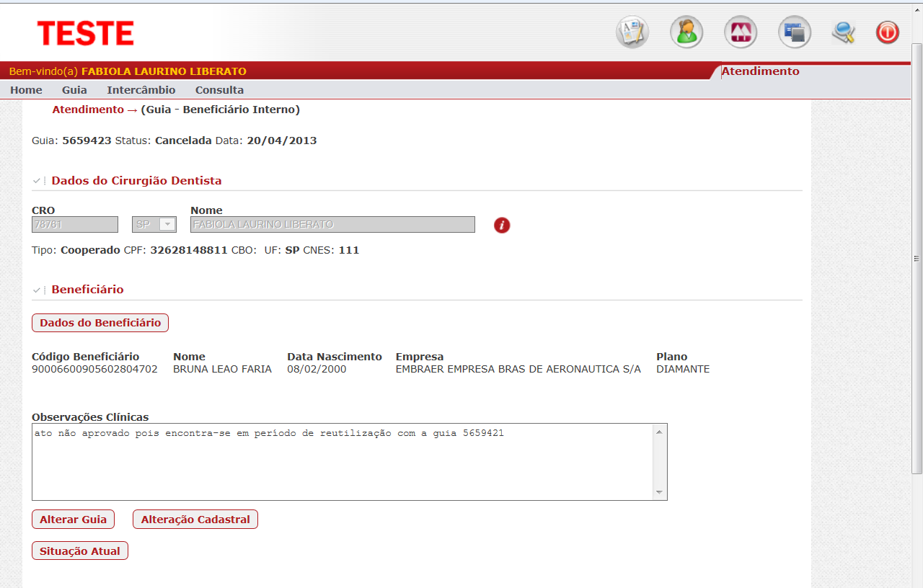Click the CRO field 78761
This screenshot has width=923, height=588.
click(x=75, y=225)
